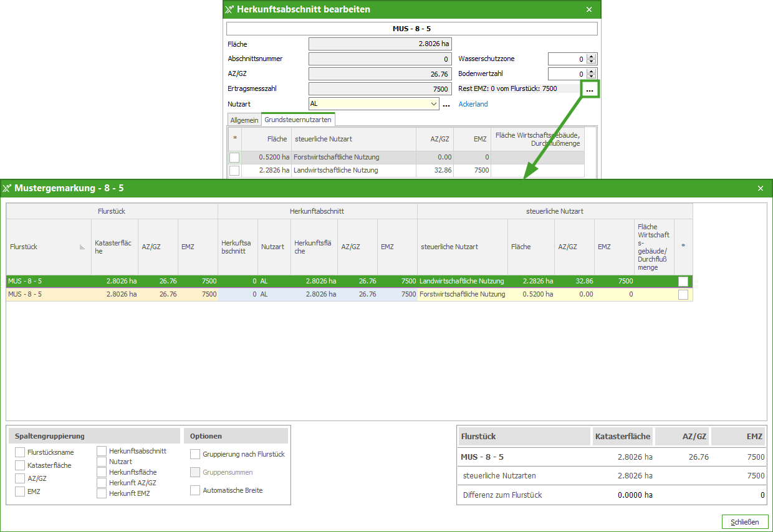Image resolution: width=773 pixels, height=532 pixels.
Task: Open the Ackerland link
Action: 473,104
